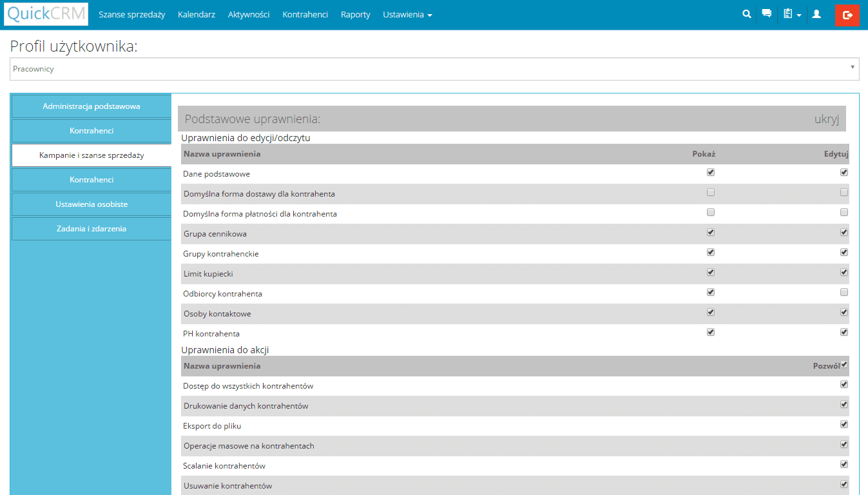Go to Szanse sprzedaży in the navbar
Image resolution: width=868 pixels, height=495 pixels.
(x=131, y=15)
